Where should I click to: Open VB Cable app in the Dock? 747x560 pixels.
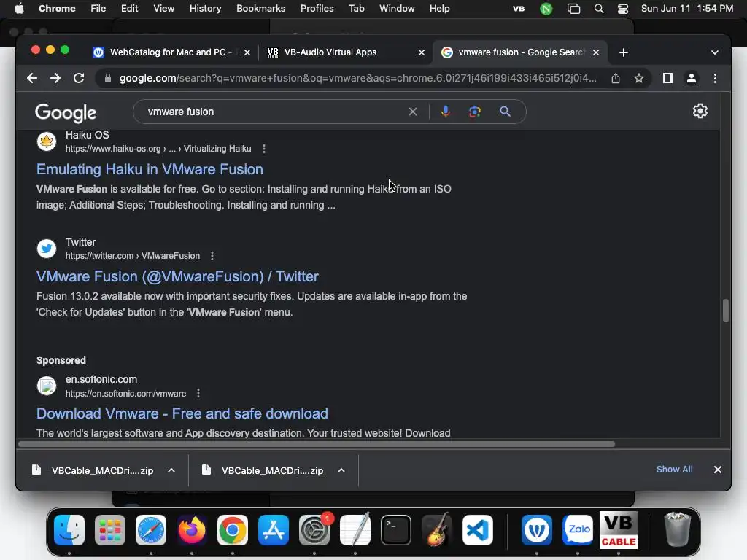tap(619, 530)
